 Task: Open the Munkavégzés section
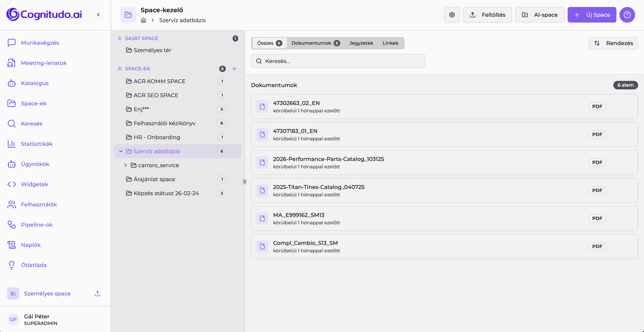40,43
